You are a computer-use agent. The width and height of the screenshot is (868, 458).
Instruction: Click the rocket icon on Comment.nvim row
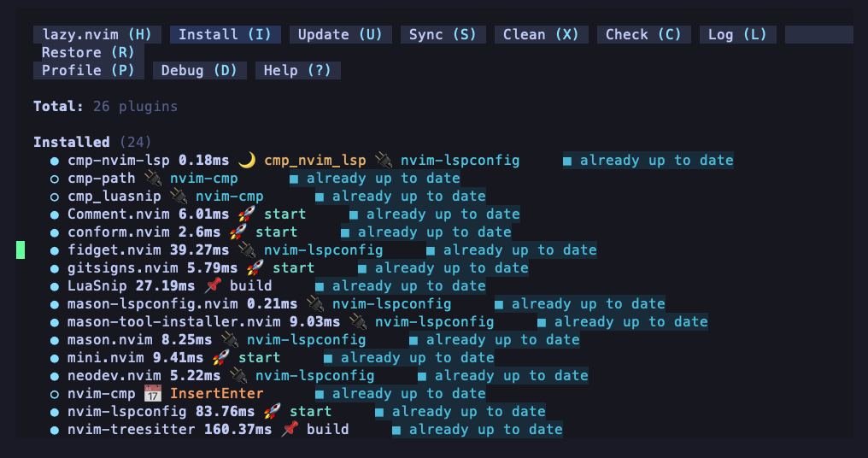[247, 214]
